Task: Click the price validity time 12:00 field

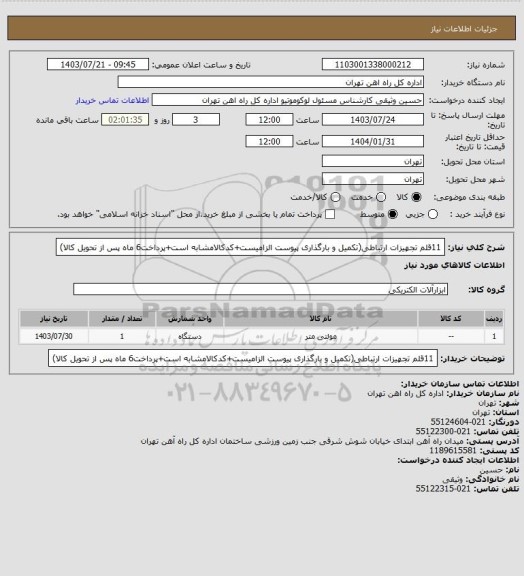Action: pyautogui.click(x=269, y=141)
